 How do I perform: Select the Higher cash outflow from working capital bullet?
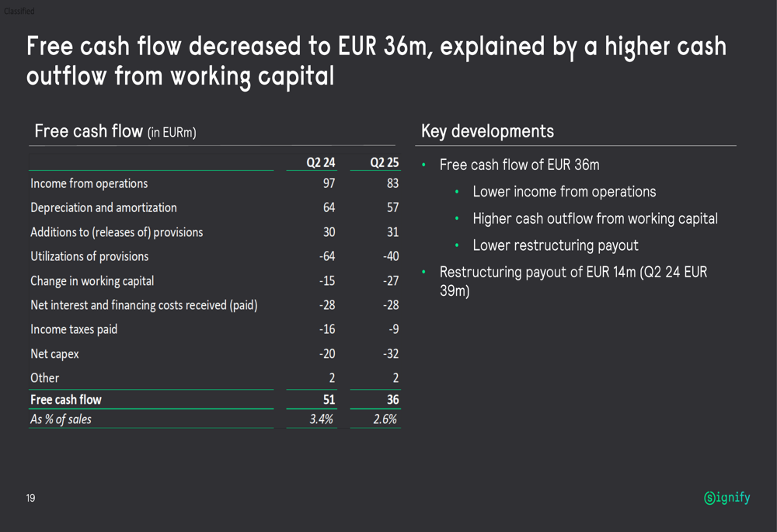594,219
